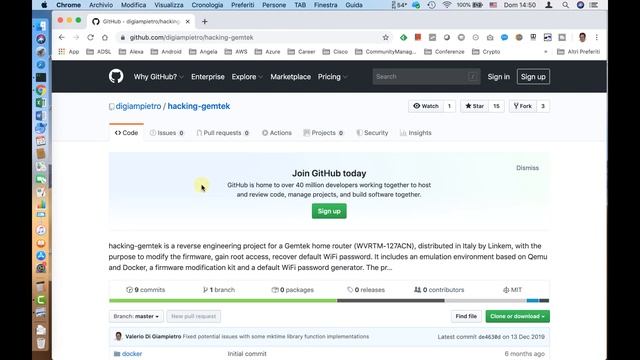640x360 pixels.
Task: Click the GitHub Octocat logo
Action: (116, 76)
